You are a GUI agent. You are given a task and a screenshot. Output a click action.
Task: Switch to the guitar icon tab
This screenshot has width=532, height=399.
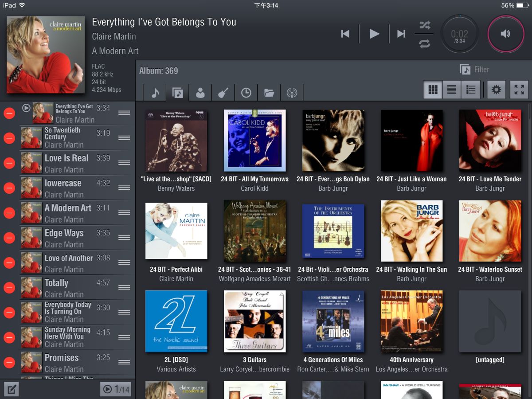223,92
